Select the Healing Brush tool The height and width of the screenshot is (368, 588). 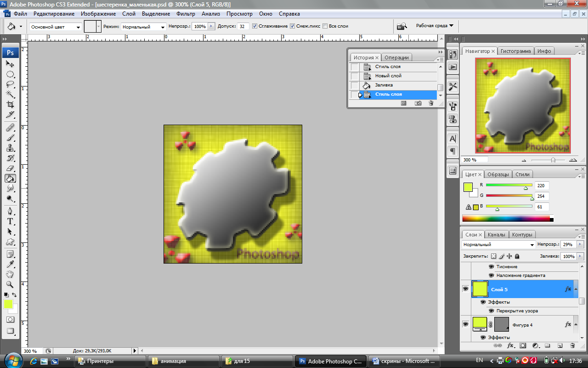(x=10, y=127)
